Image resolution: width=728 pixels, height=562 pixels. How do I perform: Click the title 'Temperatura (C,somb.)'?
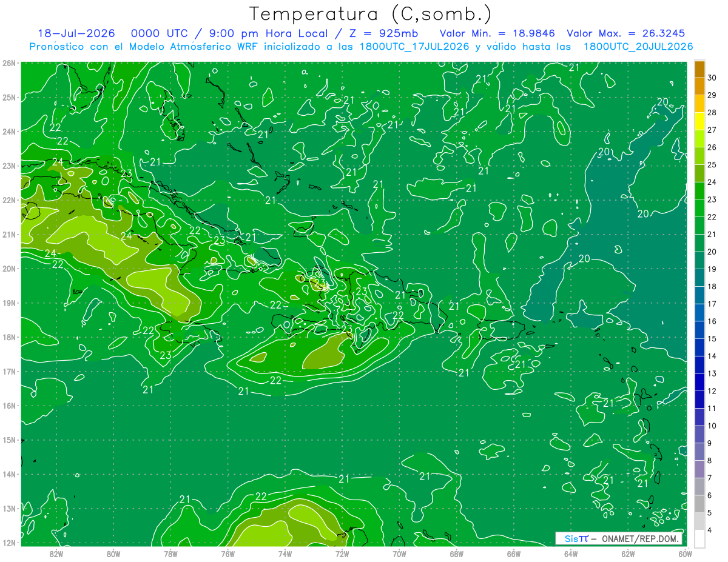(371, 14)
